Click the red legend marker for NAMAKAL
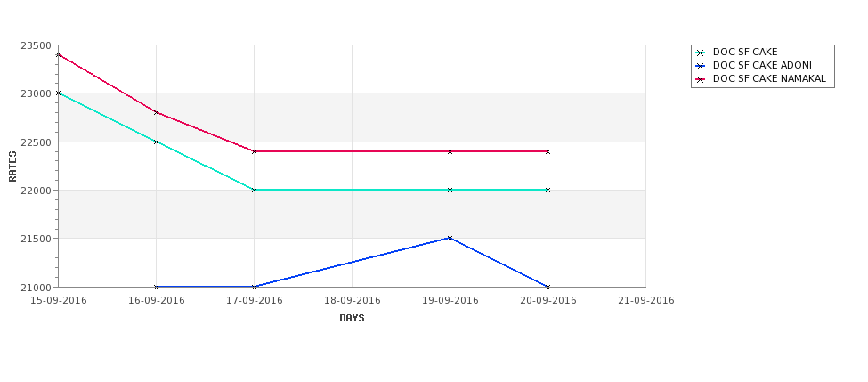 (701, 79)
